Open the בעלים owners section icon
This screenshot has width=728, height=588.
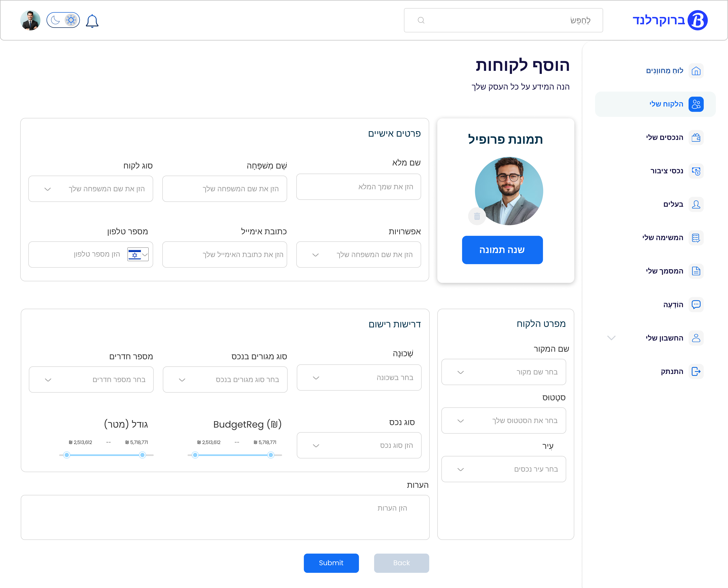coord(696,204)
